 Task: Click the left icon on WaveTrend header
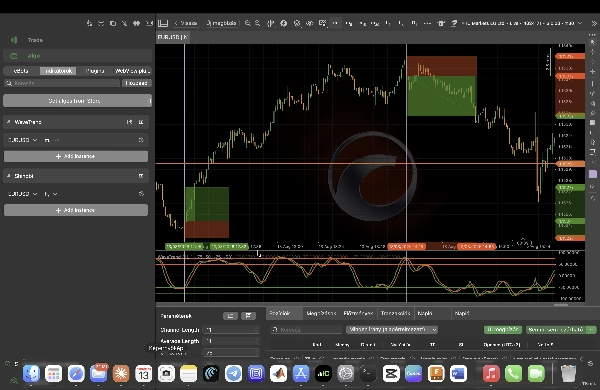(129, 122)
